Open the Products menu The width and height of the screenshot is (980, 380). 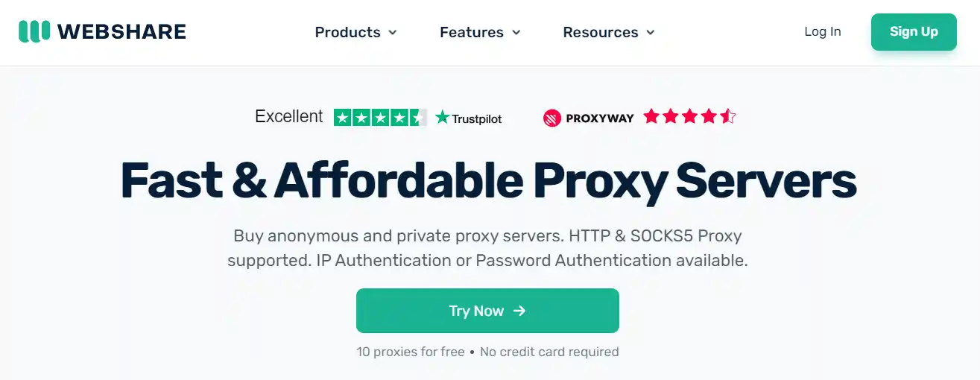[347, 32]
